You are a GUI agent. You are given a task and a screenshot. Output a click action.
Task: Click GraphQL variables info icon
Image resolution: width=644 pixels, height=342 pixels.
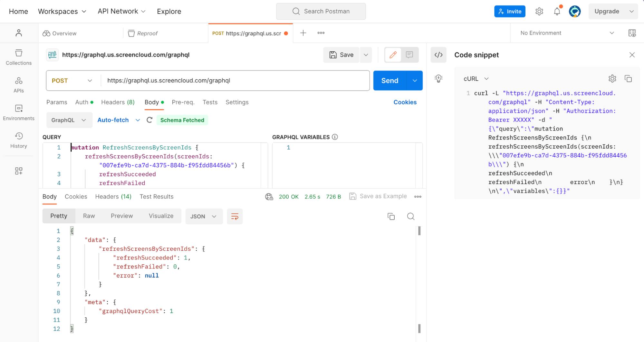coord(335,137)
